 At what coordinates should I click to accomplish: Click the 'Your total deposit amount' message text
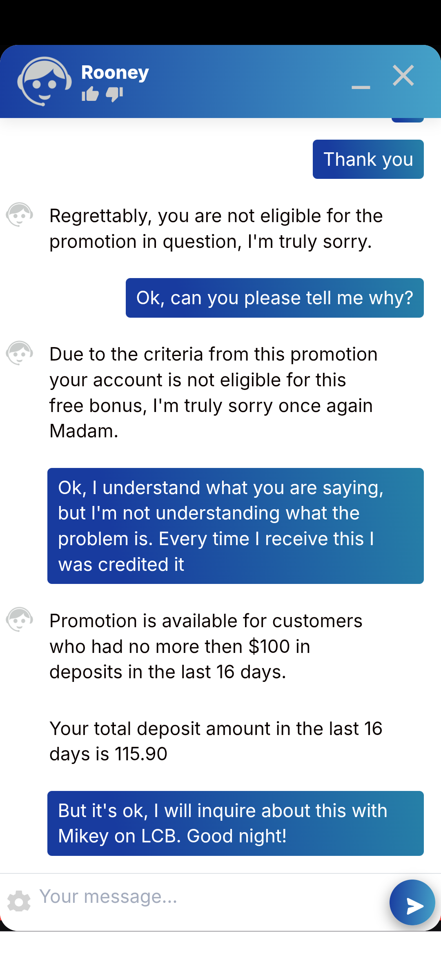pyautogui.click(x=216, y=741)
